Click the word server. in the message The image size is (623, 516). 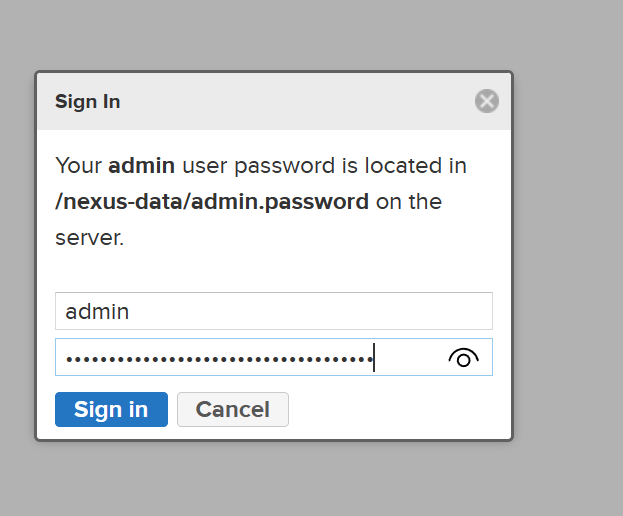tap(89, 238)
